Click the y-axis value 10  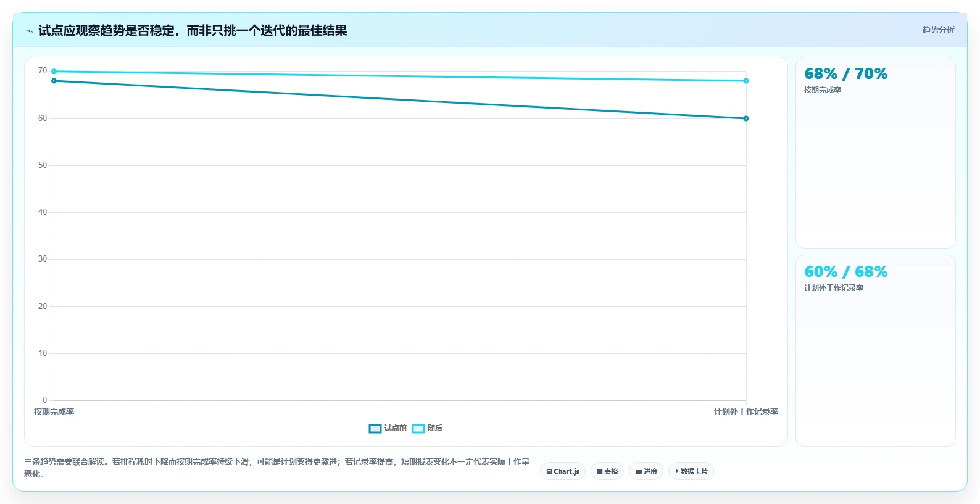(43, 353)
